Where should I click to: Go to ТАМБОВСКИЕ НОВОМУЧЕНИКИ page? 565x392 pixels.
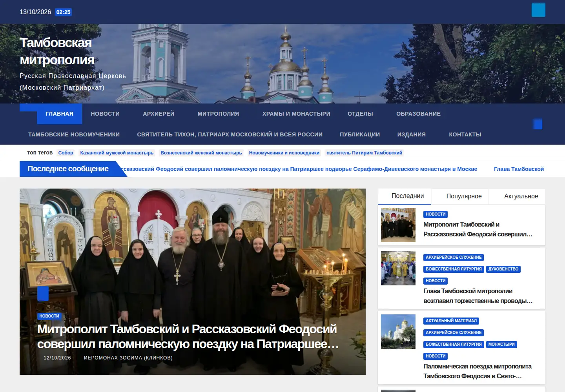click(74, 134)
